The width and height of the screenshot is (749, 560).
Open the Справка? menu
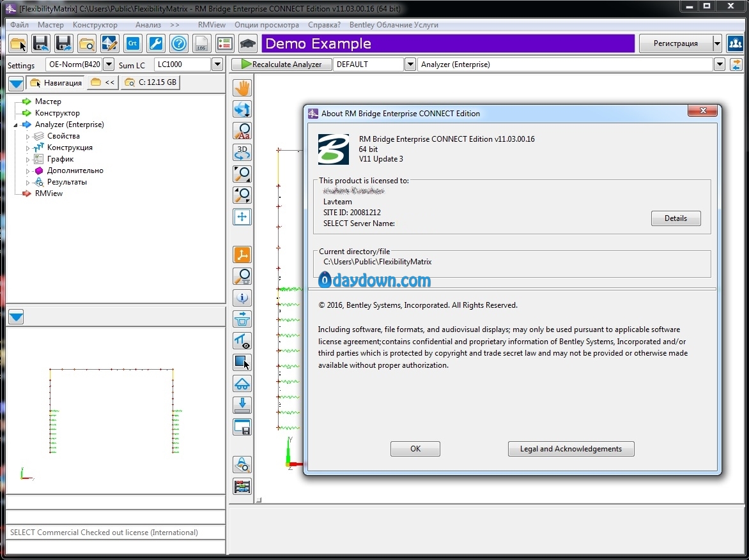[325, 25]
